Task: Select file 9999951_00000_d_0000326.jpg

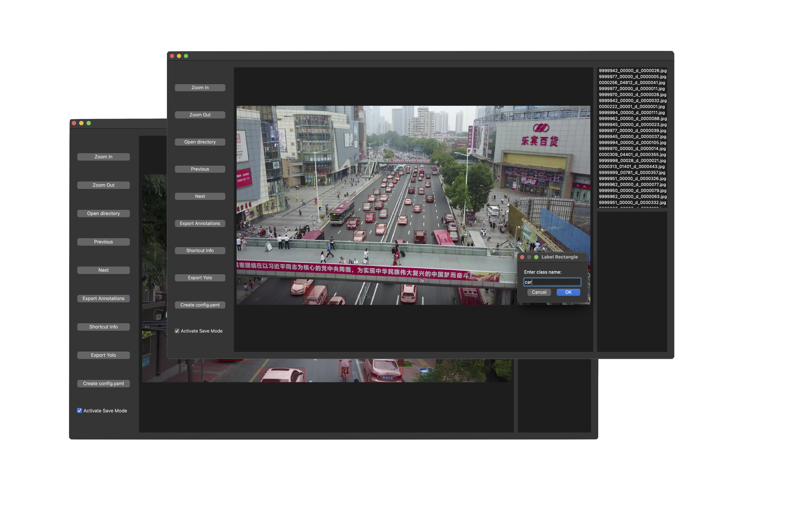Action: (632, 179)
